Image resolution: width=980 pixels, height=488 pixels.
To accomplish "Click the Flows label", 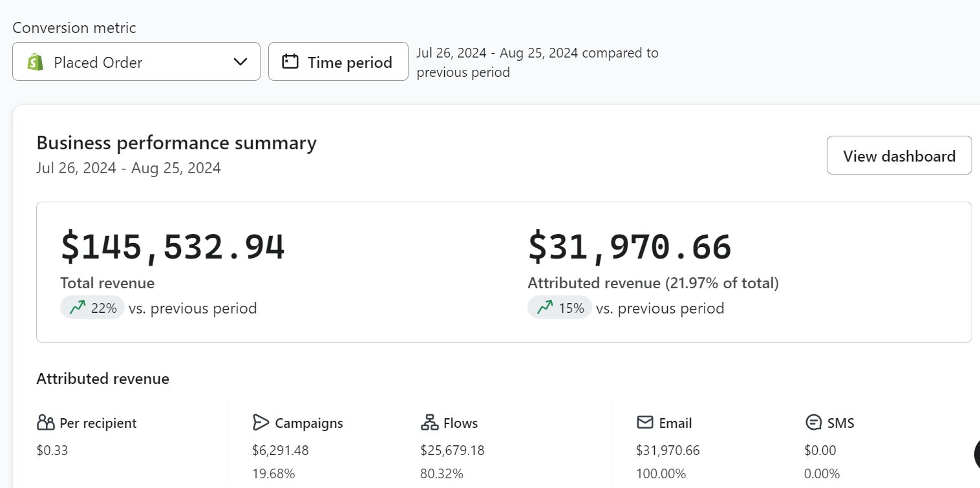I will [x=461, y=423].
